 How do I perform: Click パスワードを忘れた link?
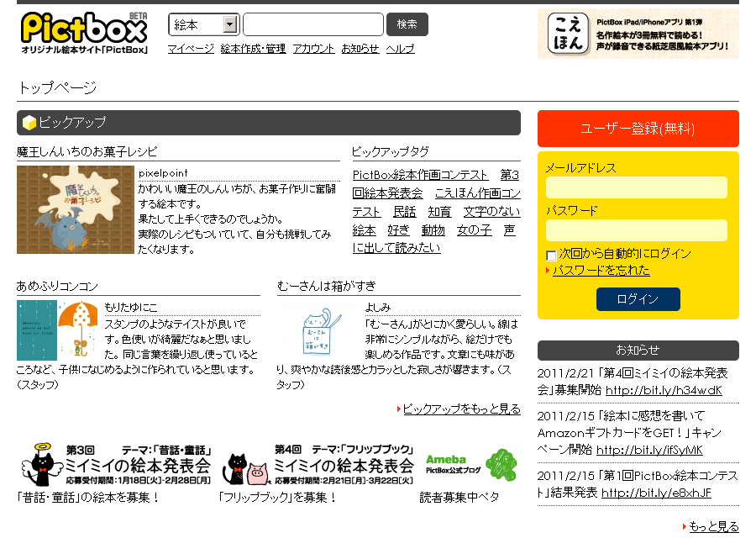[x=601, y=270]
